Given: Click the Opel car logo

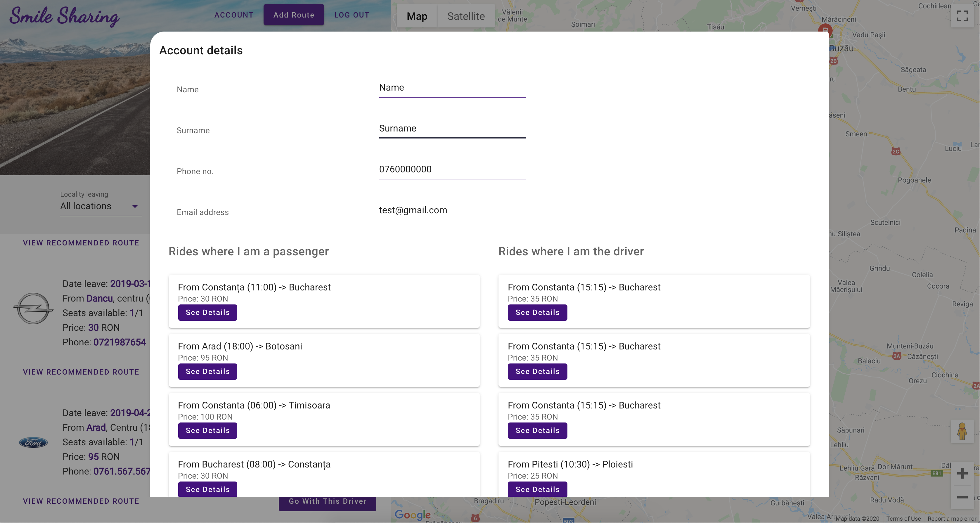Looking at the screenshot, I should [x=34, y=309].
